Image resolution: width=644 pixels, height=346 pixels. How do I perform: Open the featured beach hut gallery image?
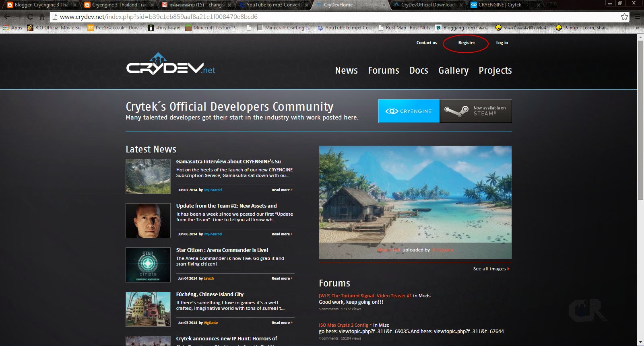tap(415, 202)
